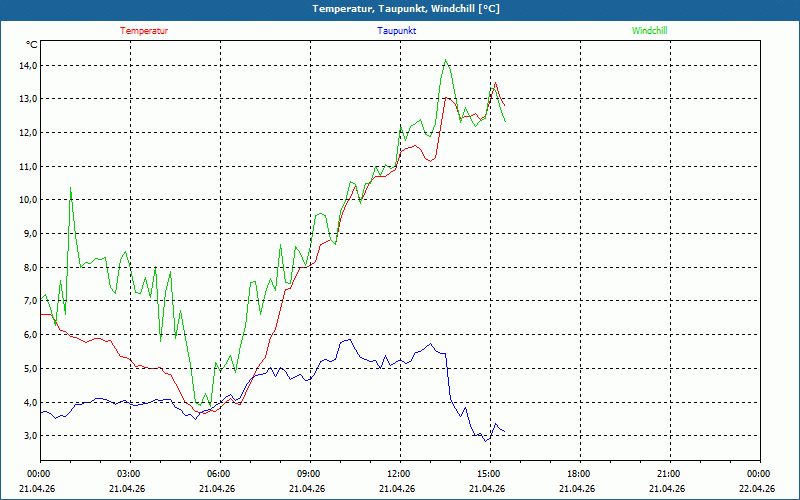This screenshot has height=500, width=800.
Task: Click the highest green Windchill peak above 14,0
Action: [x=446, y=60]
